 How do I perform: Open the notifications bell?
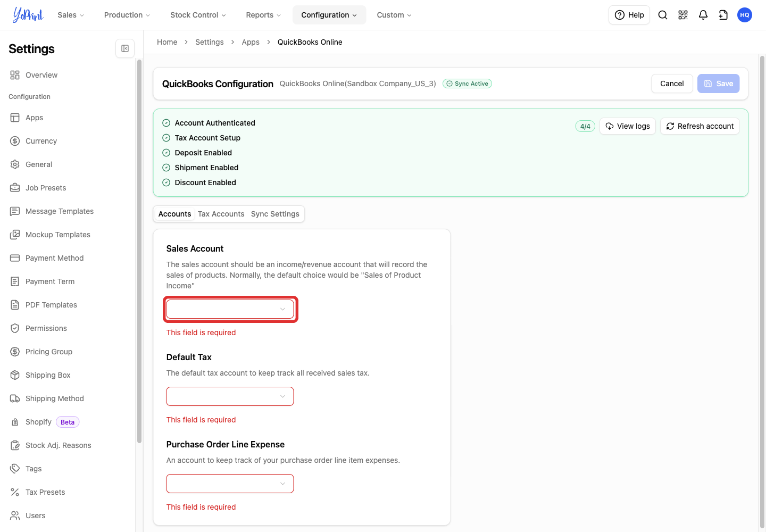(703, 15)
